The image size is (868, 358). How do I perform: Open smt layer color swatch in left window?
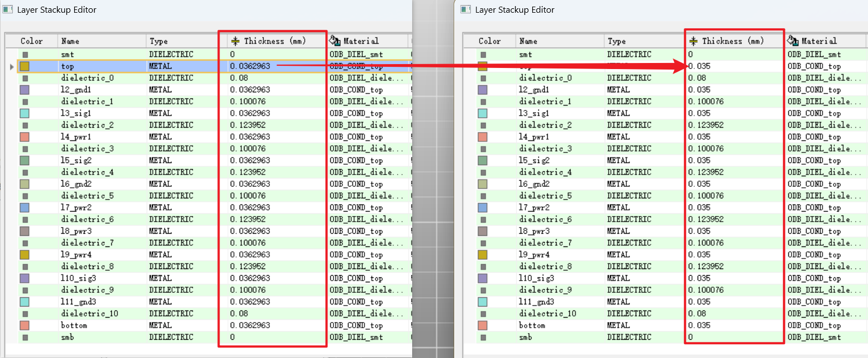click(25, 55)
